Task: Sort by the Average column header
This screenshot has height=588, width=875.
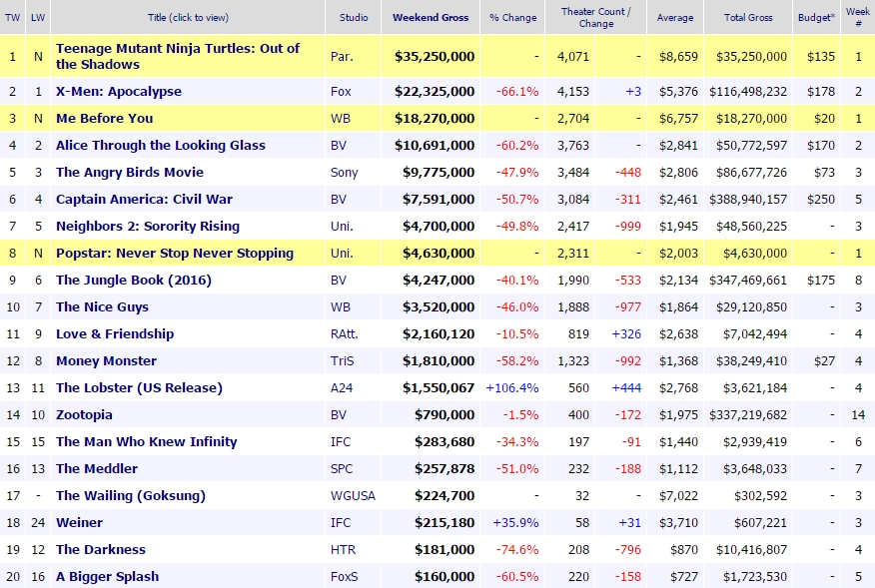Action: coord(675,17)
